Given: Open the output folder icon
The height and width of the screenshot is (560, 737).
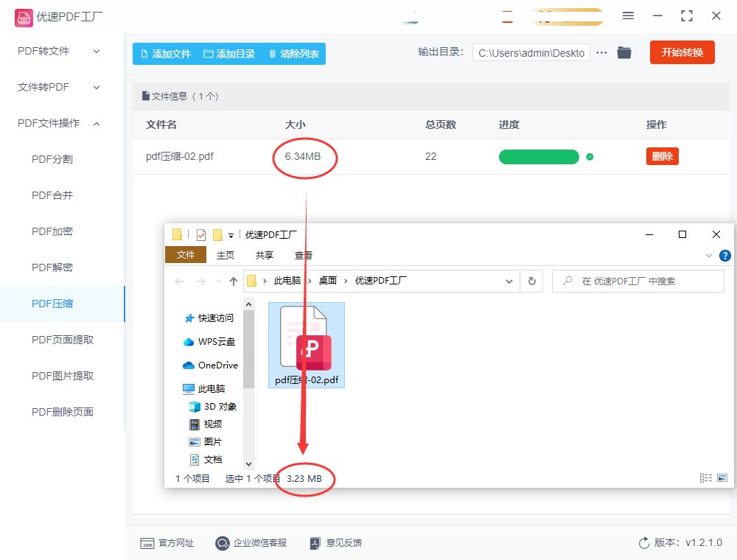Looking at the screenshot, I should (x=624, y=52).
